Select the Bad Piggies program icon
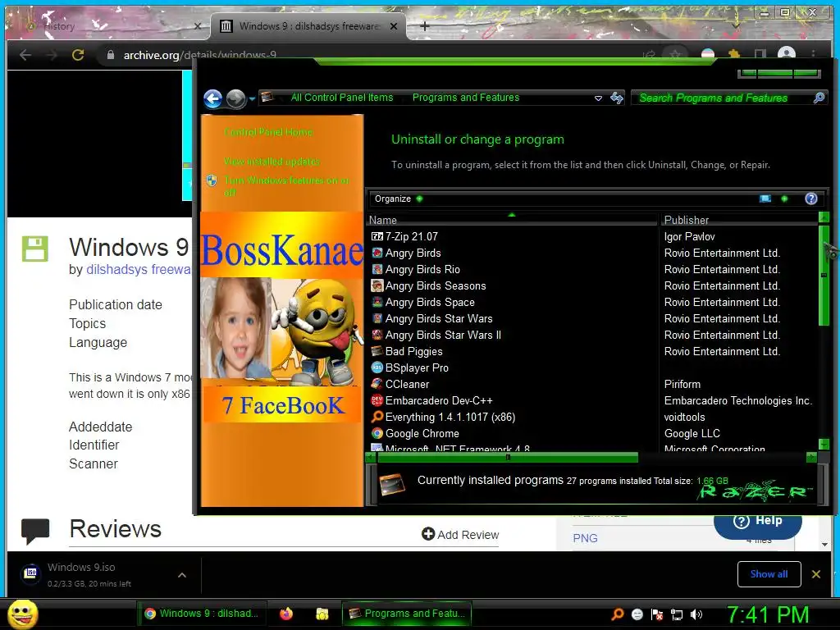Viewport: 840px width, 630px height. (377, 351)
